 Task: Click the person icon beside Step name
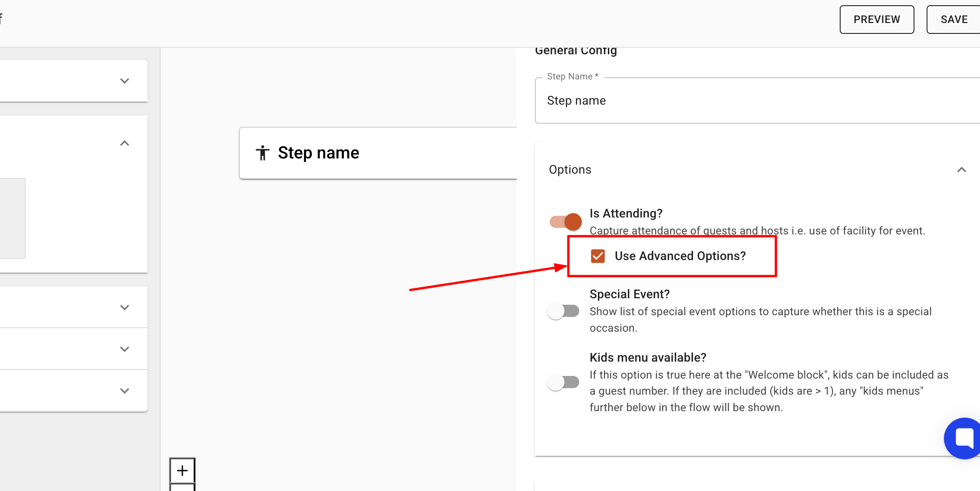point(262,153)
